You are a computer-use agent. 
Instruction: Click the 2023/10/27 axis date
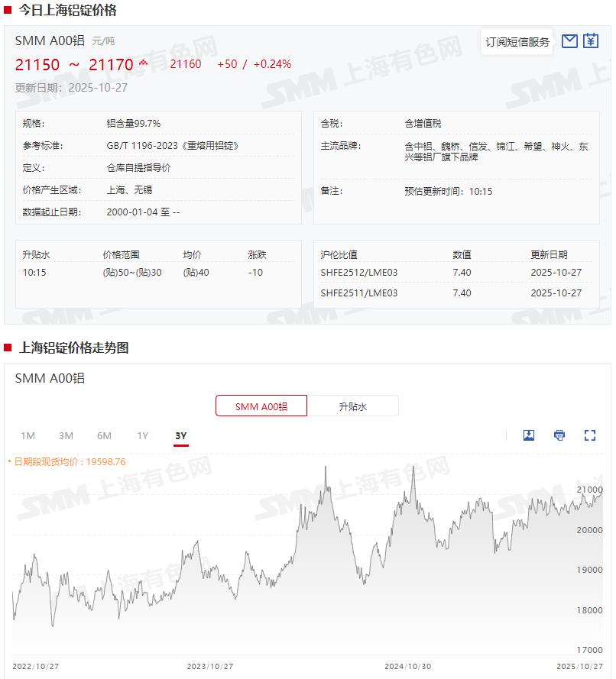point(210,666)
